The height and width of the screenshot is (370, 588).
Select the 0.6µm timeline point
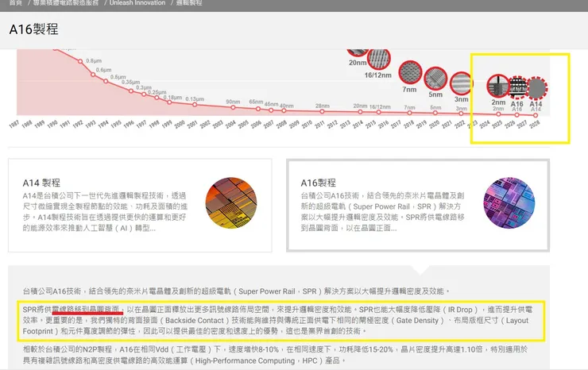(94, 75)
